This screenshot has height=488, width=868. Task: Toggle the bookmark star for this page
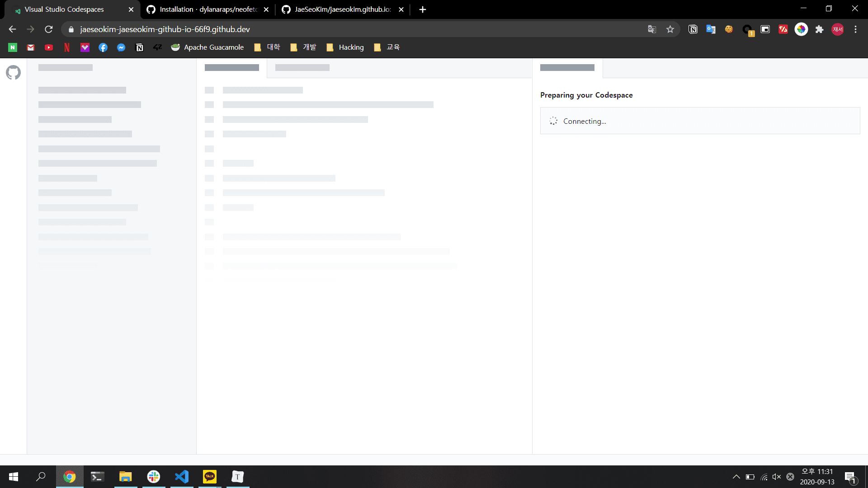(670, 29)
